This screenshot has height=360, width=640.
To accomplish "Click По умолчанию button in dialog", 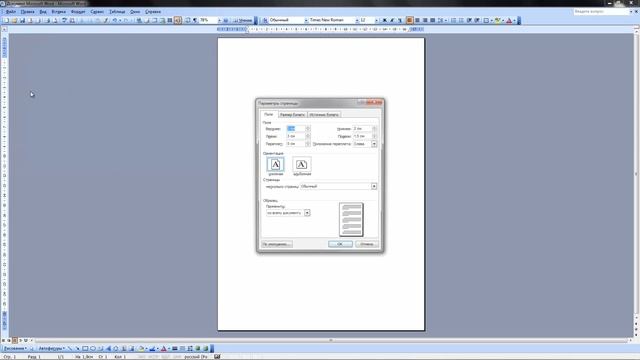I will click(276, 244).
